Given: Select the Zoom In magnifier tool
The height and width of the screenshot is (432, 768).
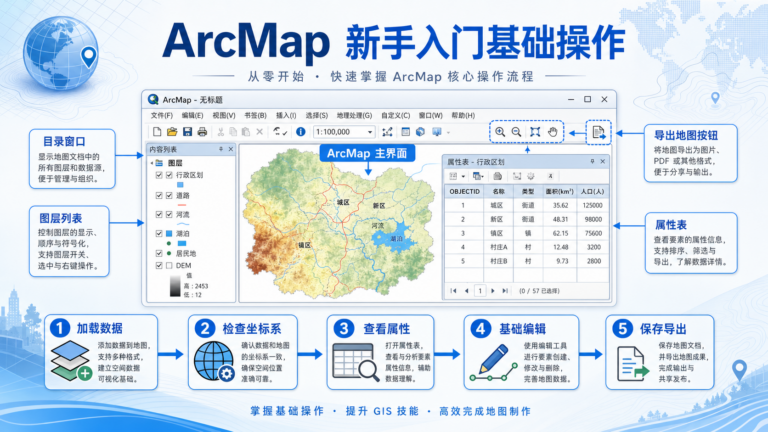Looking at the screenshot, I should (x=500, y=132).
